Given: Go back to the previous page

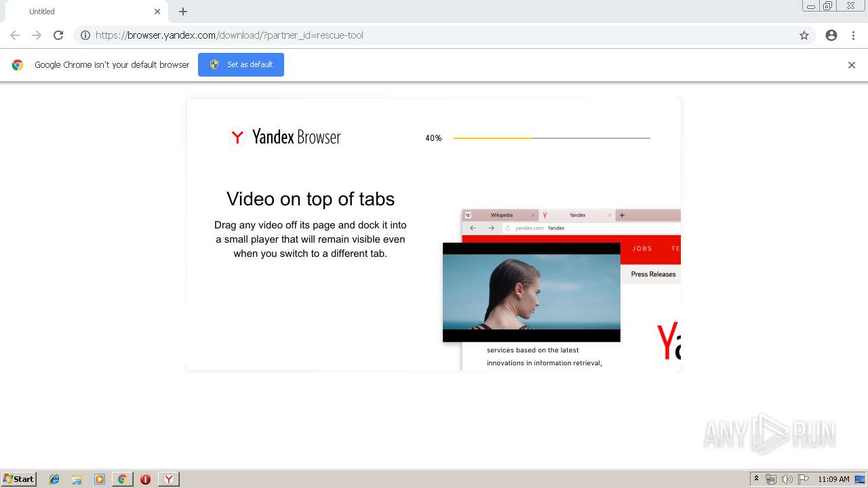Looking at the screenshot, I should (x=15, y=35).
